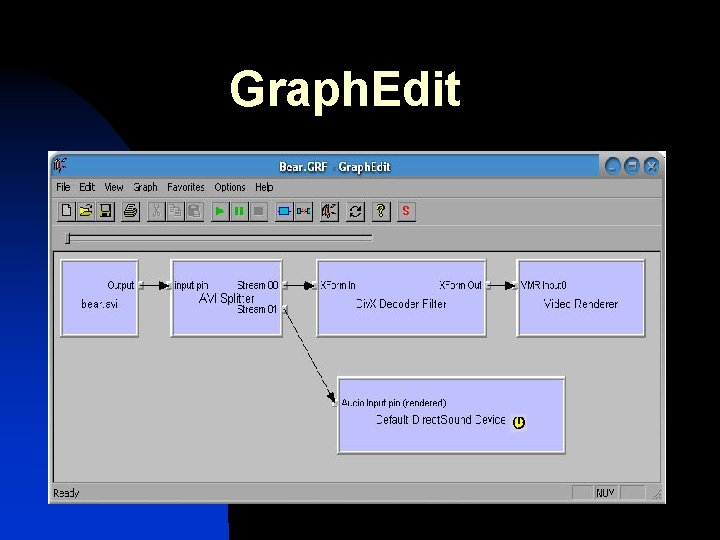Refresh the graph with circular arrows icon
720x540 pixels.
coord(355,211)
